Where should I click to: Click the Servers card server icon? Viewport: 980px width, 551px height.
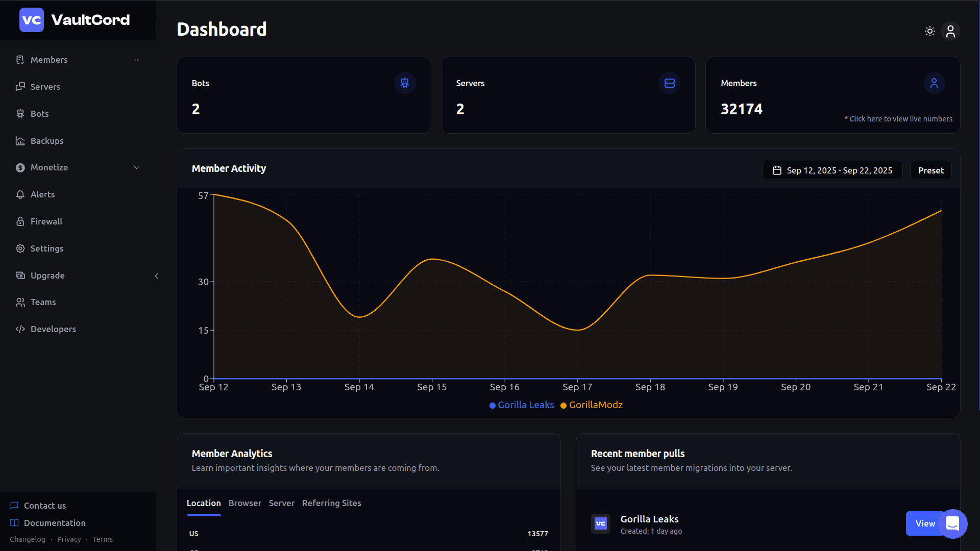pos(670,83)
